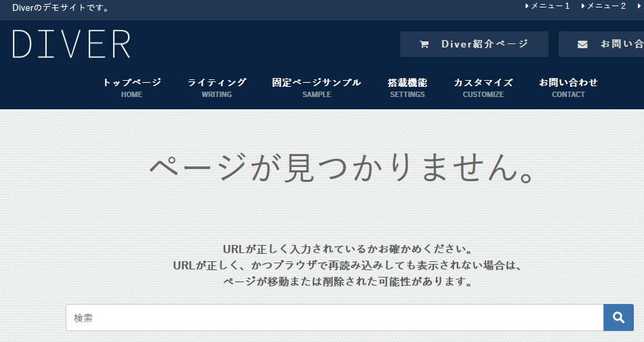Click the ページが見つかりません heading
Image resolution: width=644 pixels, height=342 pixels.
click(x=344, y=167)
